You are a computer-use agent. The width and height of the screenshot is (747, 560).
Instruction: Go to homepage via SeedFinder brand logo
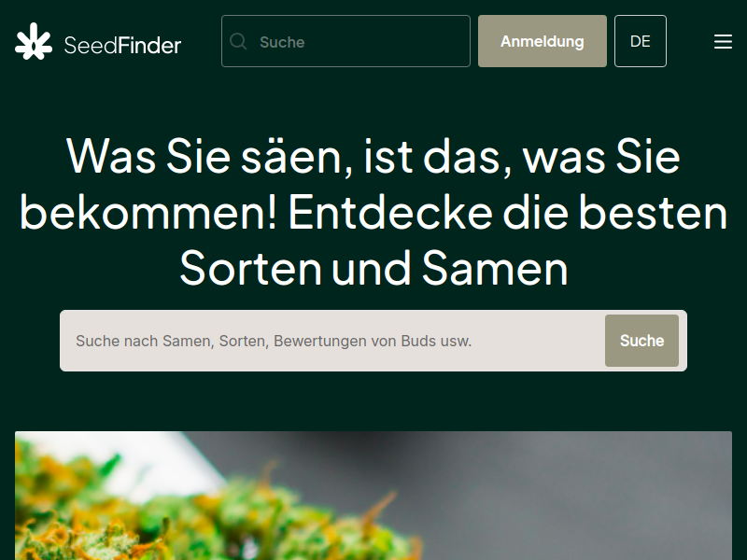point(98,42)
